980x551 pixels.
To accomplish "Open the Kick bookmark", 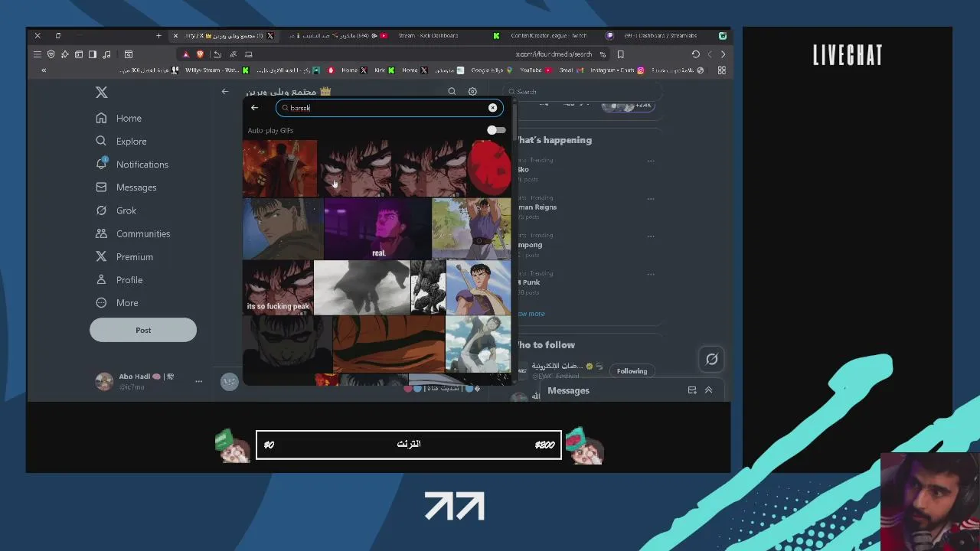I will tap(384, 70).
